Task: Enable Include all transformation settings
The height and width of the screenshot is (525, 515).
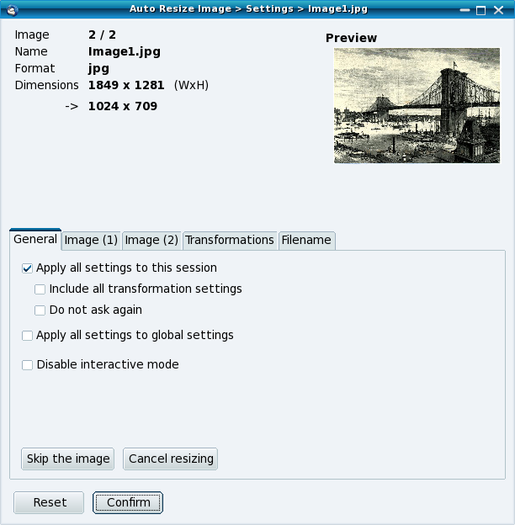Action: 40,289
